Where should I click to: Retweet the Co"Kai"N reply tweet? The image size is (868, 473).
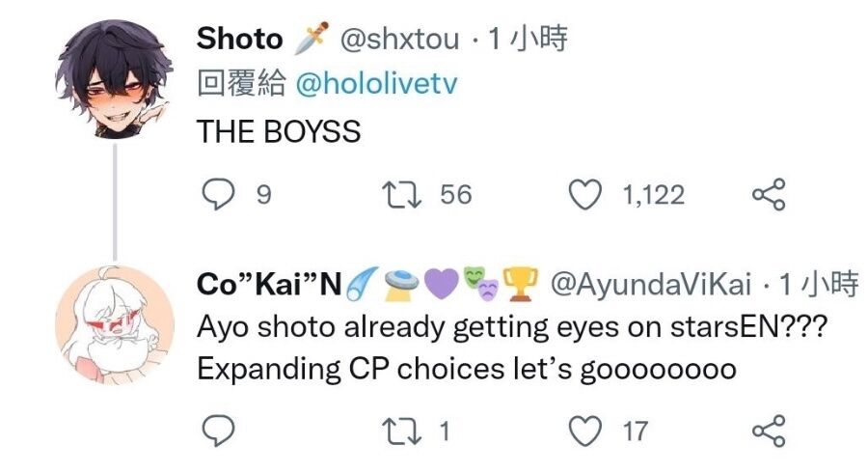pos(402,432)
